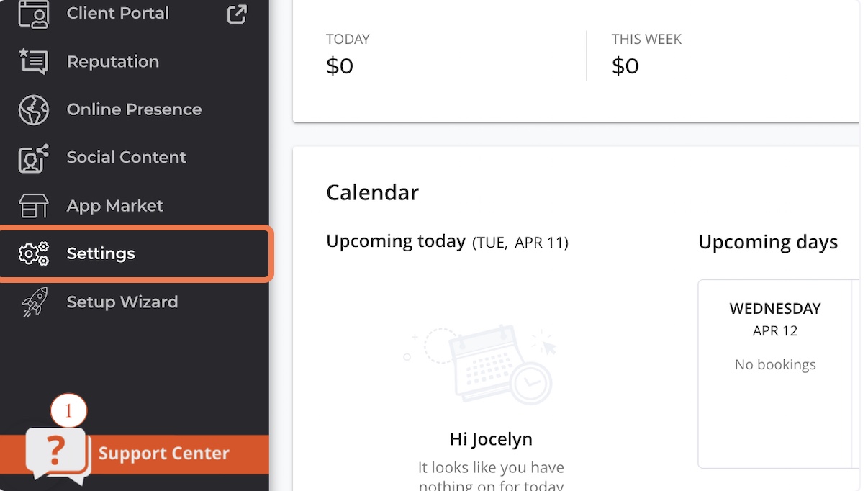Image resolution: width=868 pixels, height=491 pixels.
Task: Click the Reputation star chat icon
Action: [x=33, y=62]
